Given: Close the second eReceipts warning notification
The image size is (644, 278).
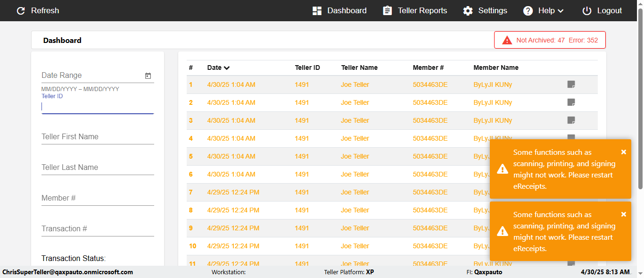Looking at the screenshot, I should [623, 214].
